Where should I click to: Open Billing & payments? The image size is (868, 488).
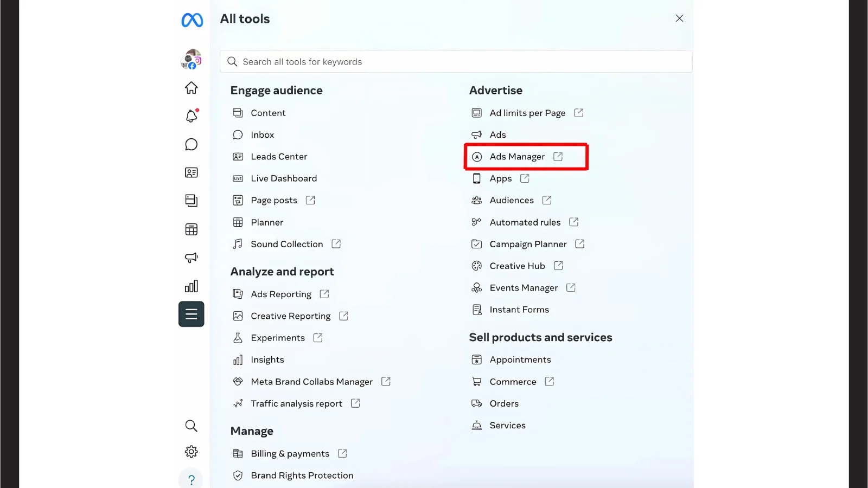point(290,453)
